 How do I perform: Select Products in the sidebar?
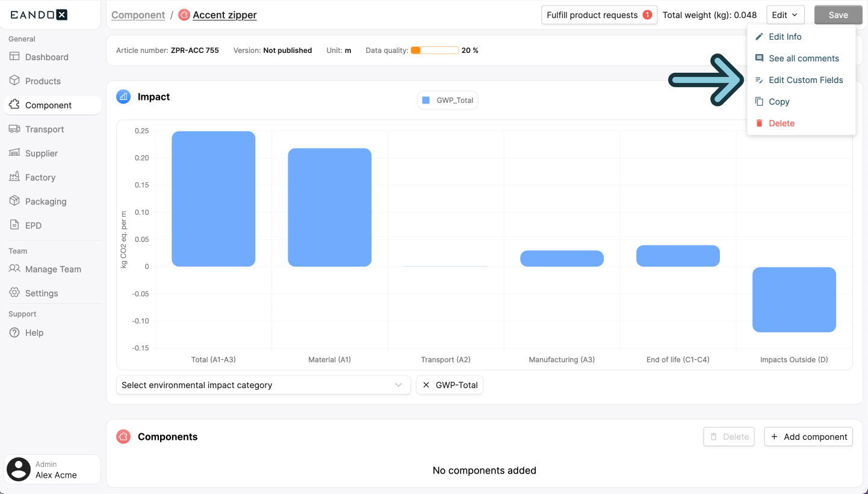[43, 81]
